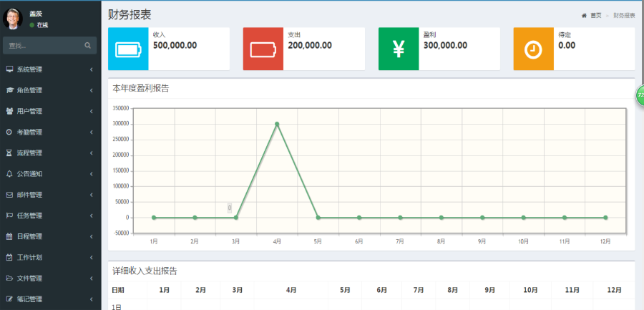
Task: Expand the 考勤管理 menu chevron
Action: [x=92, y=132]
